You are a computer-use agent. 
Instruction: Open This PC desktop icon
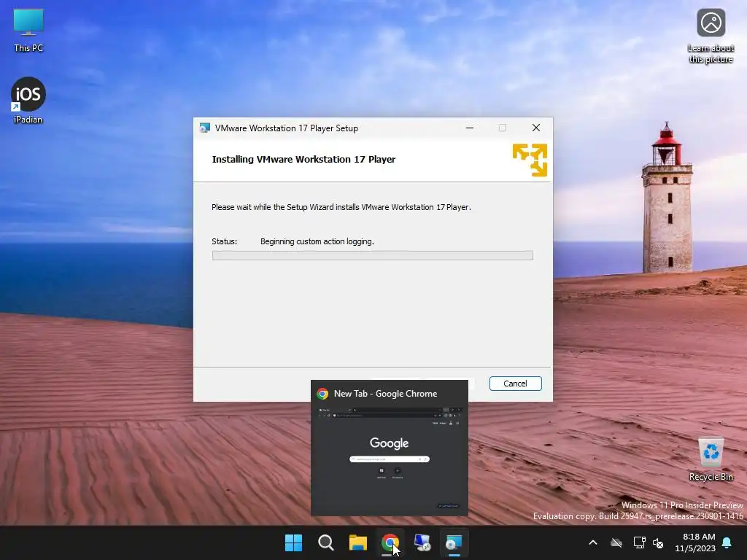tap(28, 30)
